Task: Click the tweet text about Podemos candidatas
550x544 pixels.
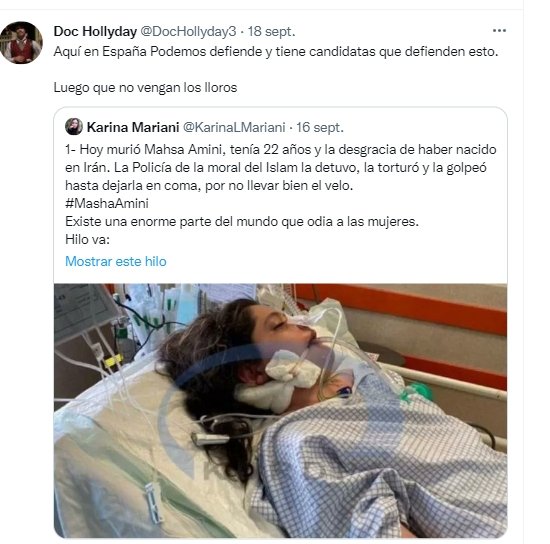Action: pos(276,52)
